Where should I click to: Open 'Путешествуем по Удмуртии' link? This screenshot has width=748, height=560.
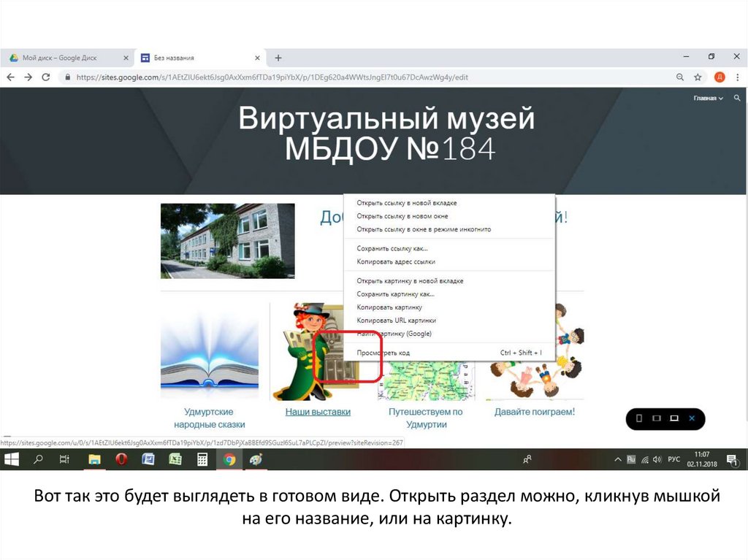tap(426, 418)
